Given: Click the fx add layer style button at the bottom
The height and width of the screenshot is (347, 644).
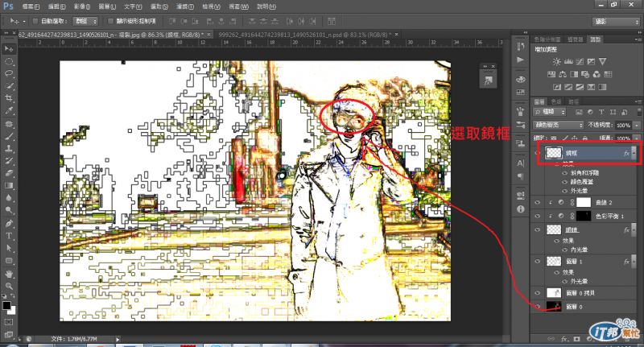Looking at the screenshot, I should [564, 339].
